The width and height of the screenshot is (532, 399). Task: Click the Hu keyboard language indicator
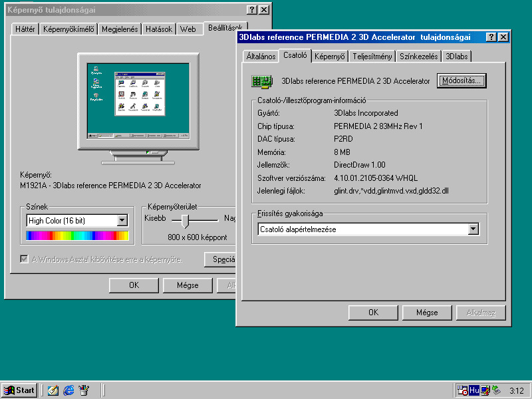click(474, 390)
